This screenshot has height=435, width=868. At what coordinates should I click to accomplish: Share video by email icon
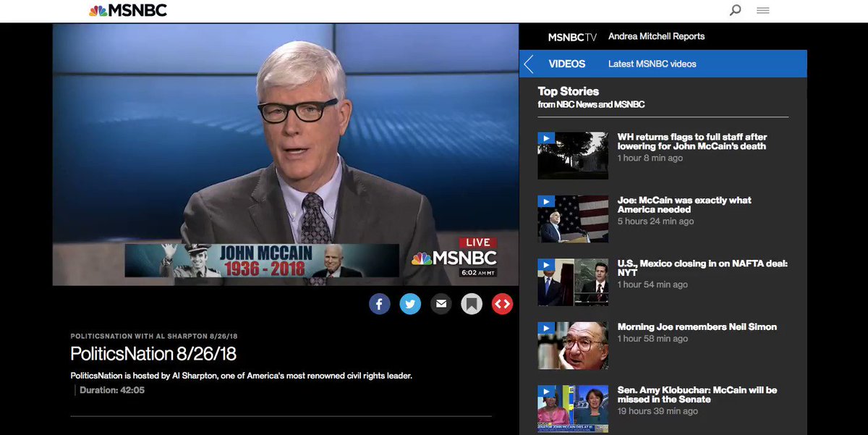(x=441, y=303)
